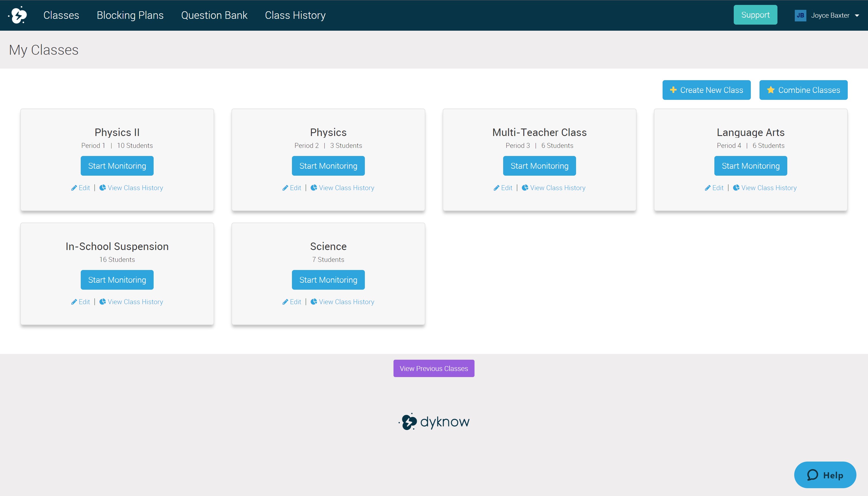Click the Language Arts class title

[751, 133]
